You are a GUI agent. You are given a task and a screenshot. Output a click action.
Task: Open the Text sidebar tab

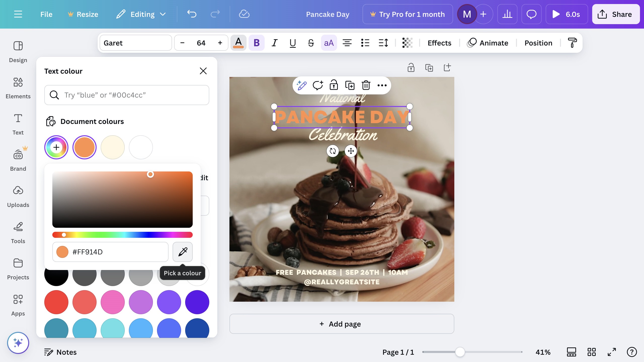pyautogui.click(x=18, y=124)
